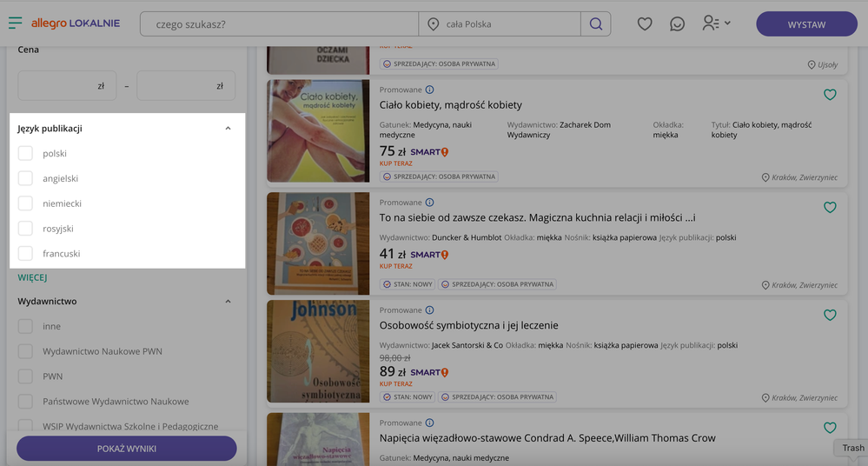Viewport: 868px width, 466px height.
Task: Click the location pin icon in search bar
Action: pos(434,23)
